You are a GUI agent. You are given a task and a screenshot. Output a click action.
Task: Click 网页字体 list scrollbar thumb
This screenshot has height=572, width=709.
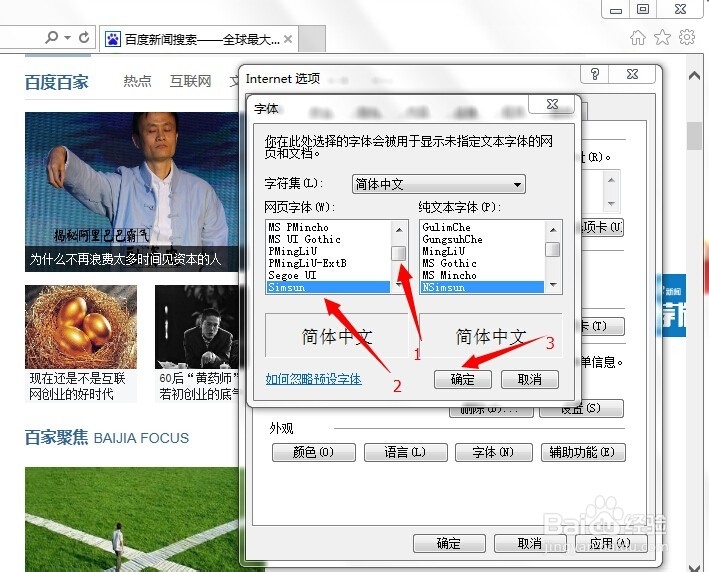(x=399, y=252)
